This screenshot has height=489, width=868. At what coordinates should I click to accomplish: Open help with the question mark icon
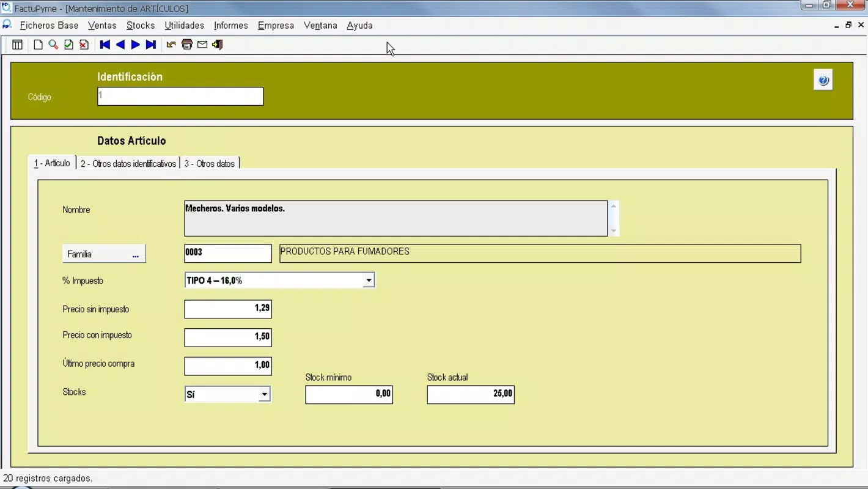point(823,80)
